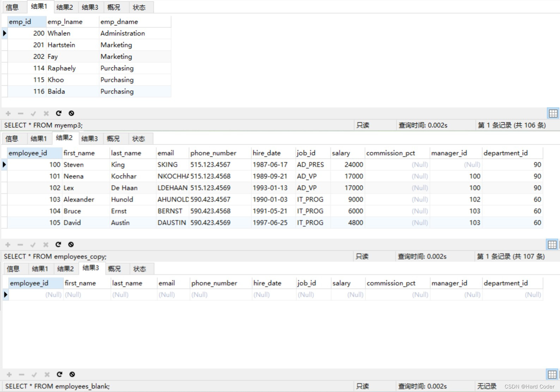Click commission_pct header in employees_blank table
Image resolution: width=560 pixels, height=392 pixels.
pos(397,283)
